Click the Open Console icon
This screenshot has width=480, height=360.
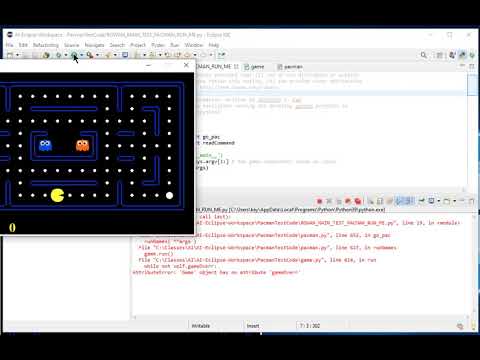[447, 201]
